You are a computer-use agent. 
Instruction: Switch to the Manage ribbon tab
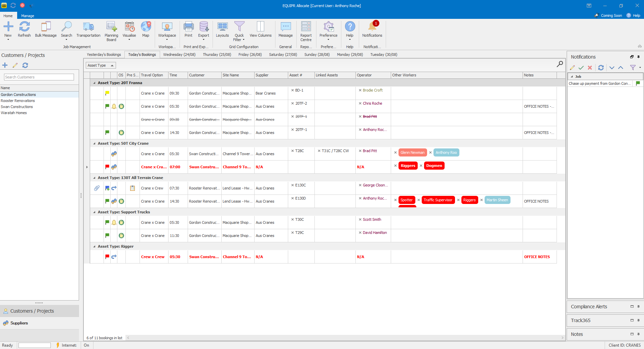pyautogui.click(x=27, y=15)
